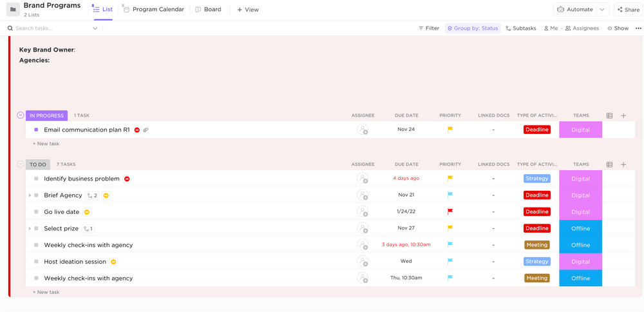Toggle status square for Host ideation session
Viewport: 644px width, 312px height.
[x=37, y=262]
